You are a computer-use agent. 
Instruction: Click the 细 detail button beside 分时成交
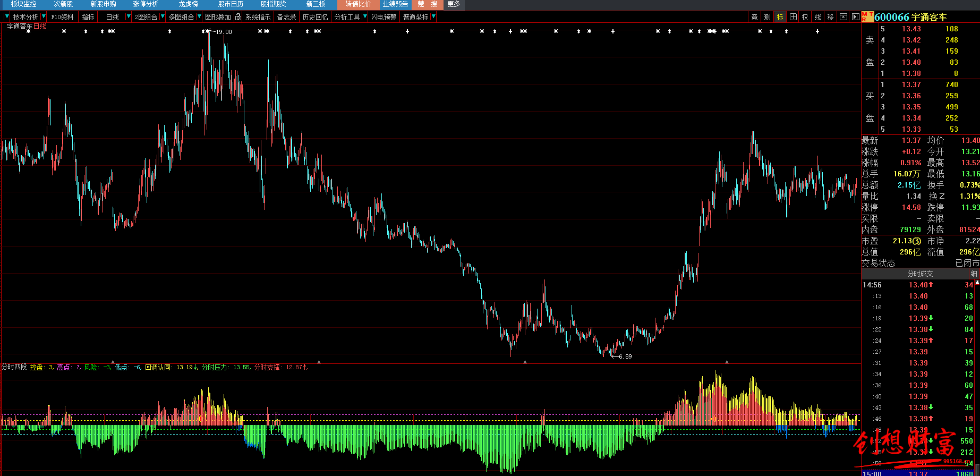pyautogui.click(x=974, y=274)
